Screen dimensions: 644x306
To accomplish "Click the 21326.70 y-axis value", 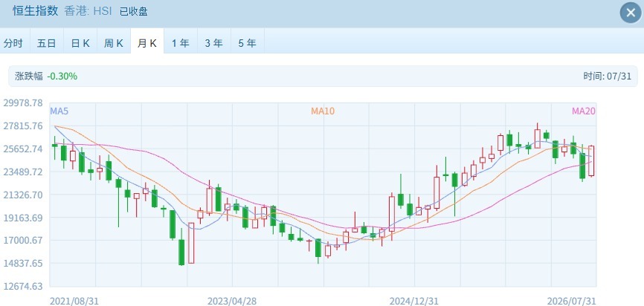I will pyautogui.click(x=23, y=195).
